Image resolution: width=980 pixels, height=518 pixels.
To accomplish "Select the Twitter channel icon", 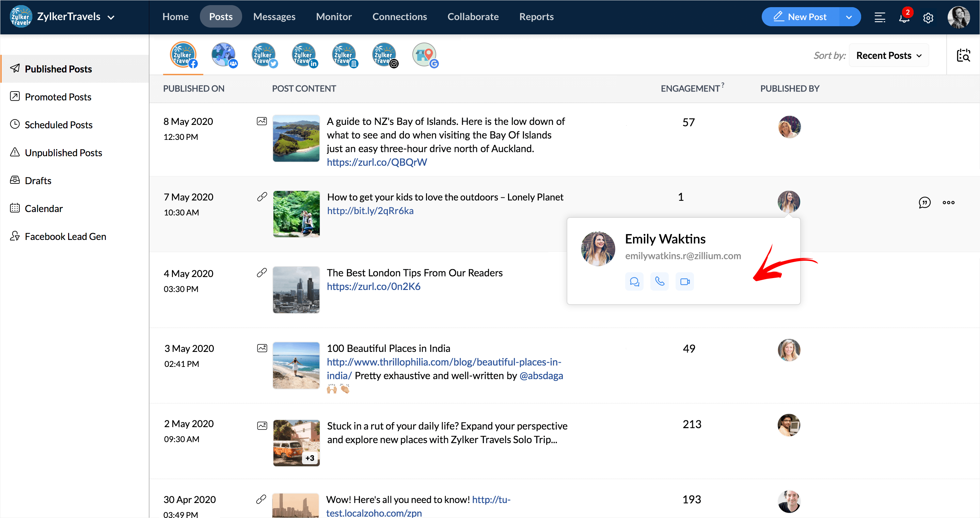I will tap(264, 55).
